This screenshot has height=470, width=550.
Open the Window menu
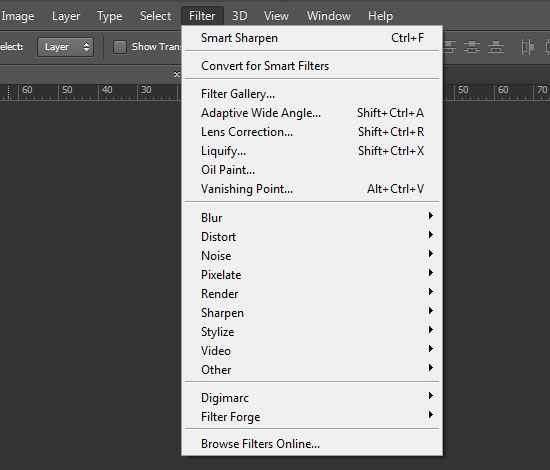tap(329, 16)
